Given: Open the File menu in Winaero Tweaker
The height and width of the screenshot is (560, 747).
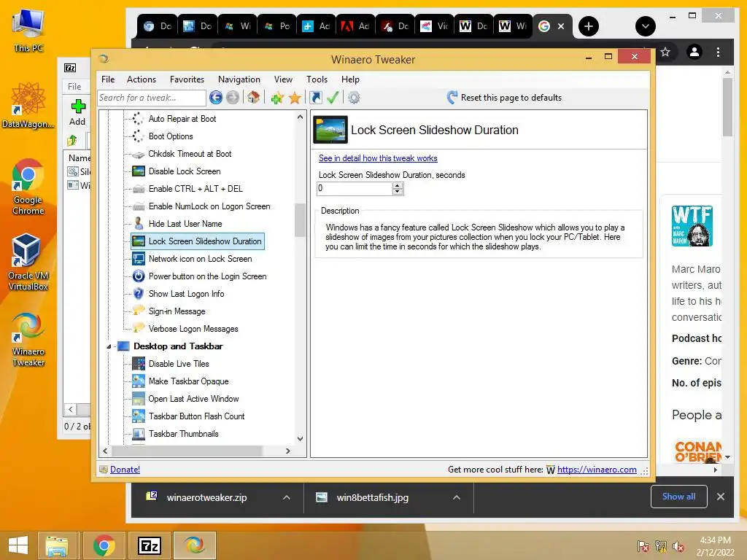Looking at the screenshot, I should [108, 79].
